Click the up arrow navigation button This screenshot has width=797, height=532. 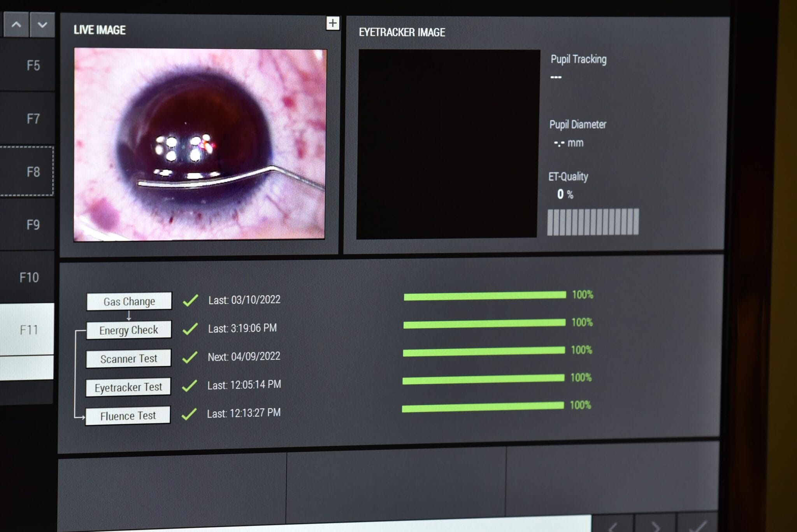pyautogui.click(x=16, y=25)
